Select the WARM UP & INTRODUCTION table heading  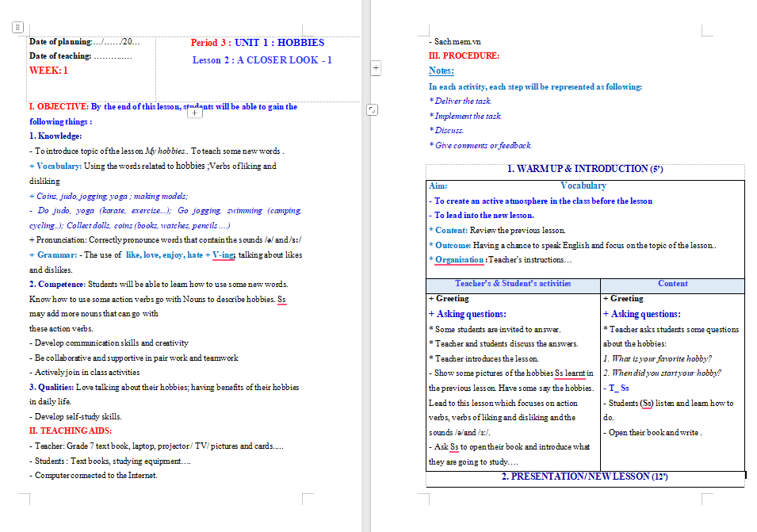584,168
